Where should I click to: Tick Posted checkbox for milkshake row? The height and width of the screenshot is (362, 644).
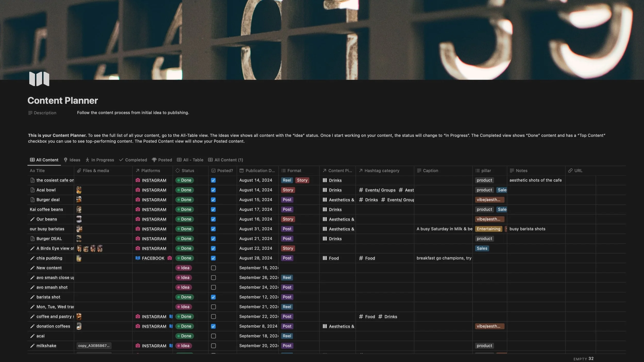point(213,346)
